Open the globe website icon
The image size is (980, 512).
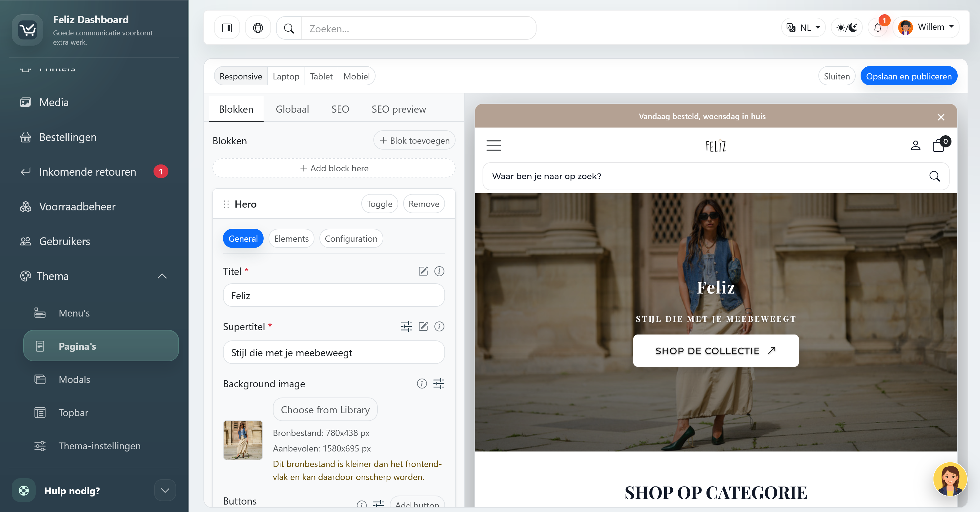[258, 28]
